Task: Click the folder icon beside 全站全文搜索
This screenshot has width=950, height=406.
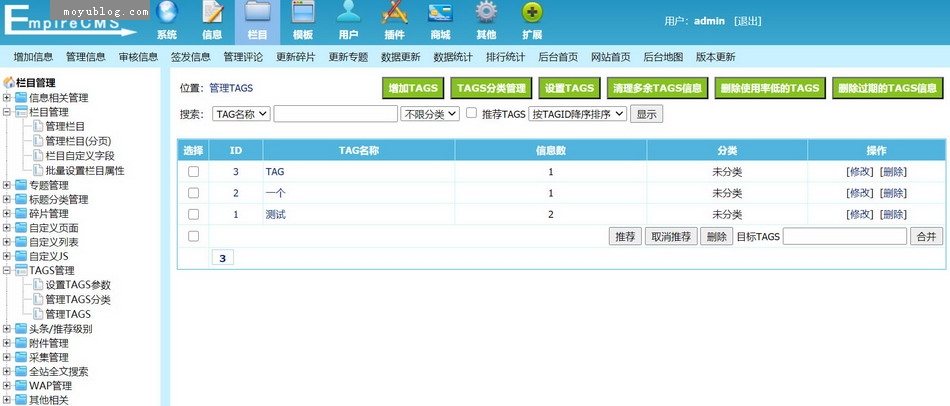Action: click(x=21, y=371)
